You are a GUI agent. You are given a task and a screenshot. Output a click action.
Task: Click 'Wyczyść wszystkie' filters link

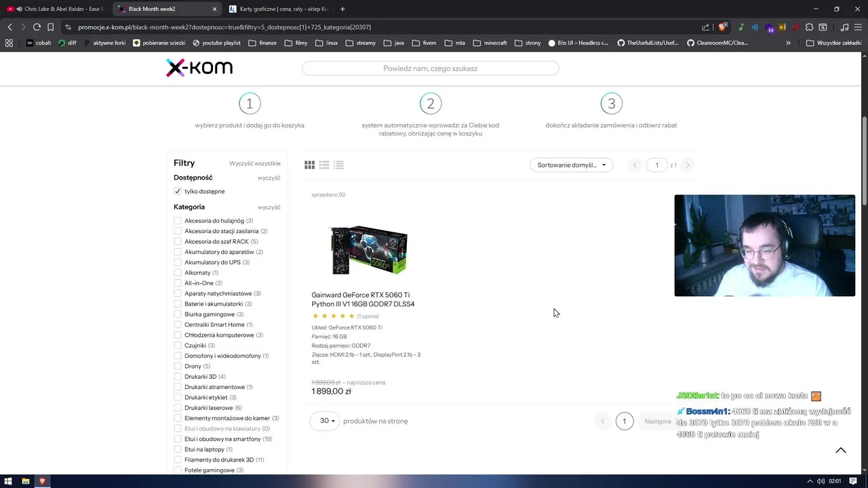coord(254,163)
